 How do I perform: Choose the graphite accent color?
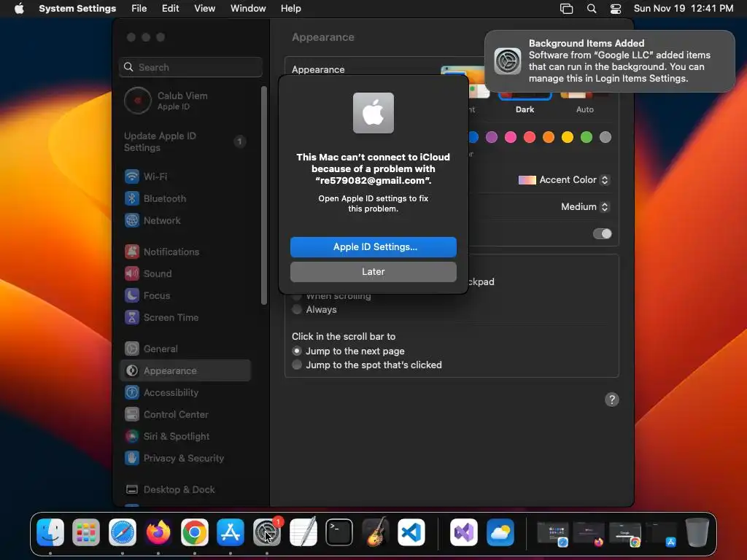(x=605, y=137)
